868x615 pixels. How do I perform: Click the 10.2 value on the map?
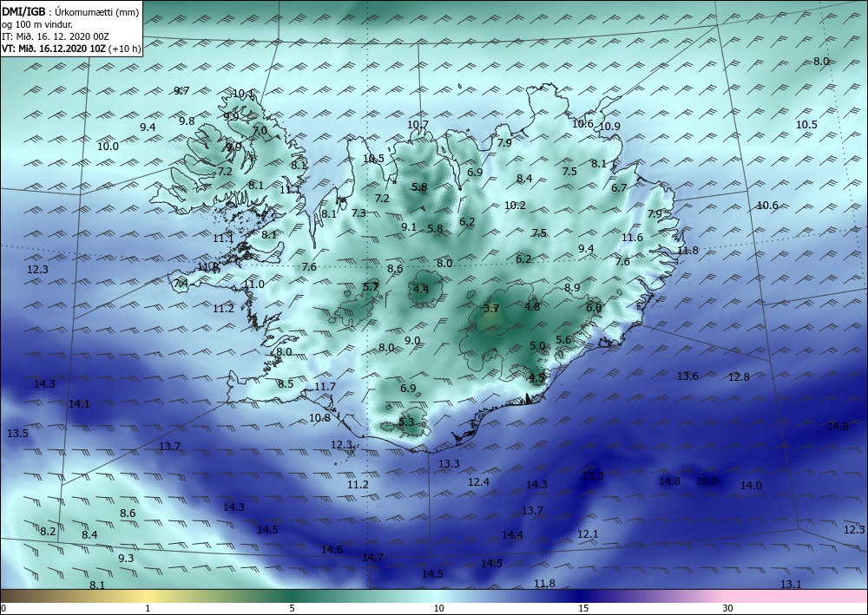coord(515,206)
